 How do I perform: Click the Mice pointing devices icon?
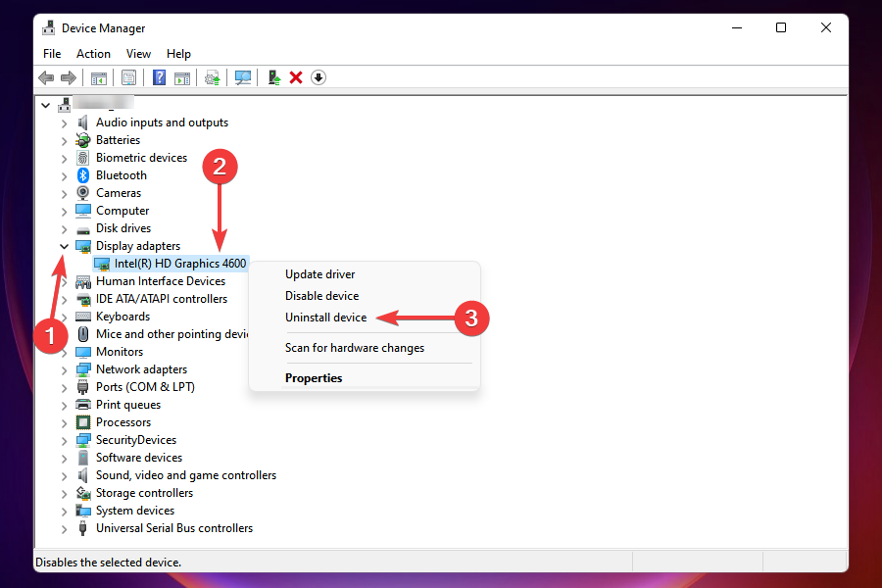point(83,334)
